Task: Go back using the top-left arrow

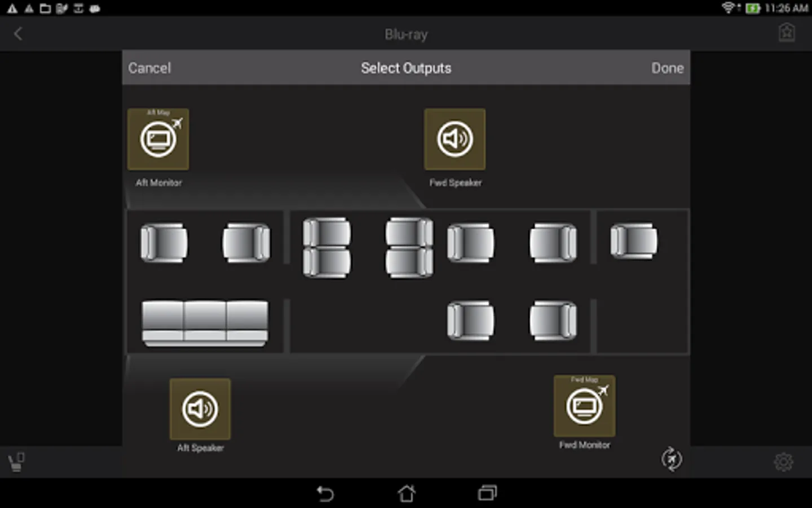Action: coord(18,34)
